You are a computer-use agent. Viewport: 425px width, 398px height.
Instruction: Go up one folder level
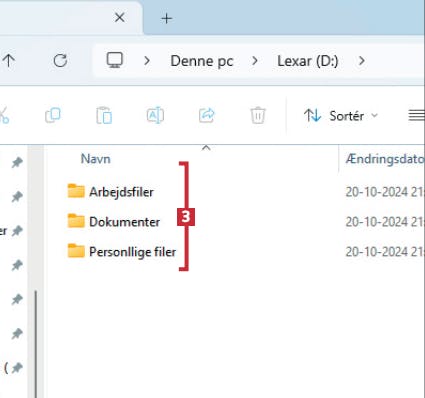(x=9, y=60)
